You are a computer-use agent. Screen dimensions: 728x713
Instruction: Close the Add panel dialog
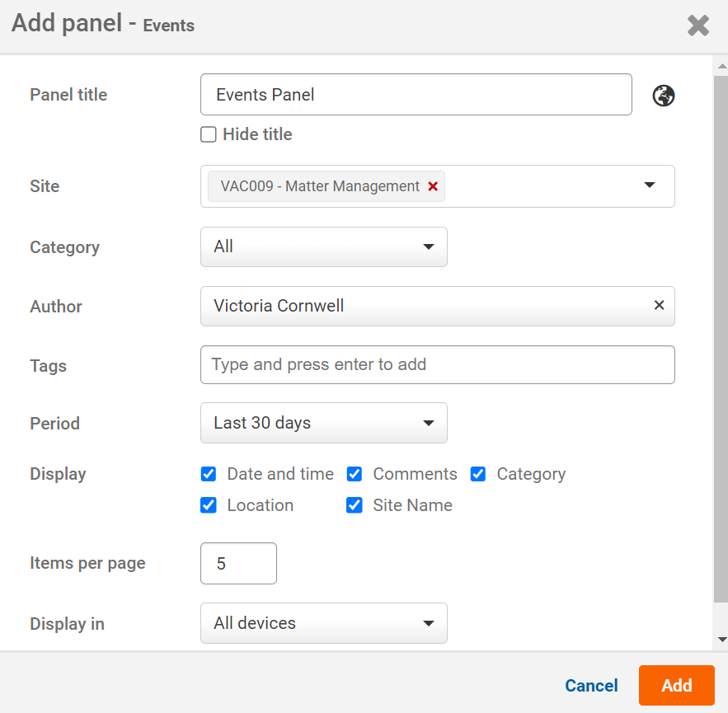697,26
